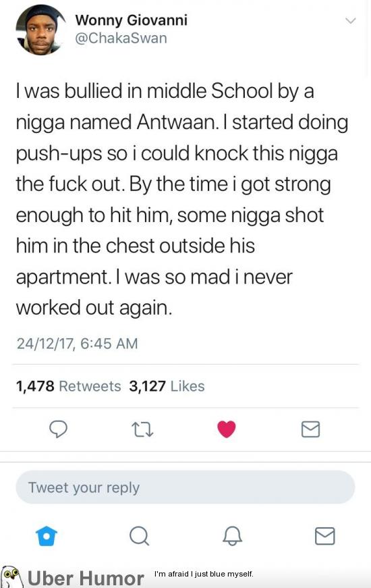Tap the Tweet your reply field

185,487
